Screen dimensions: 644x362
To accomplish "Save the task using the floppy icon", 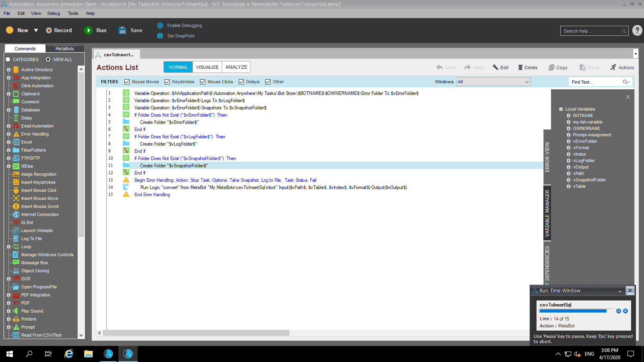I will point(122,30).
